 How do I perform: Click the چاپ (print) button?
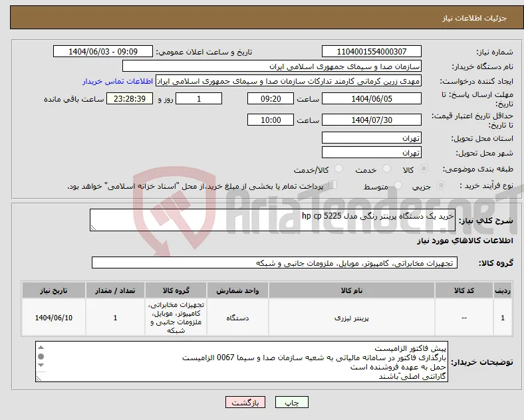coord(291,402)
